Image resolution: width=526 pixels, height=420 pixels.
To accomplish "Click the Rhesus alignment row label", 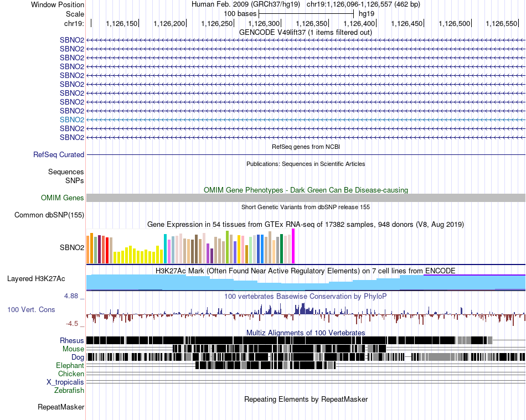I will tap(72, 340).
